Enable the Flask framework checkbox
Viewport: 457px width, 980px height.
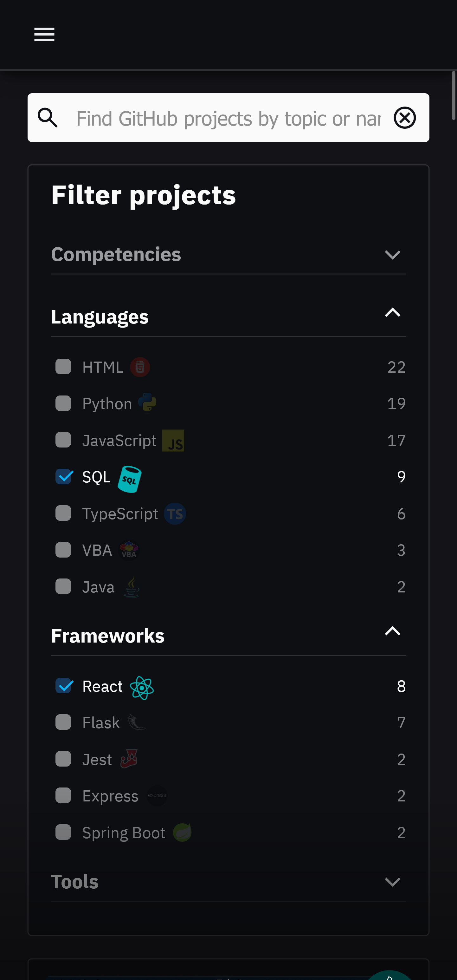coord(63,722)
